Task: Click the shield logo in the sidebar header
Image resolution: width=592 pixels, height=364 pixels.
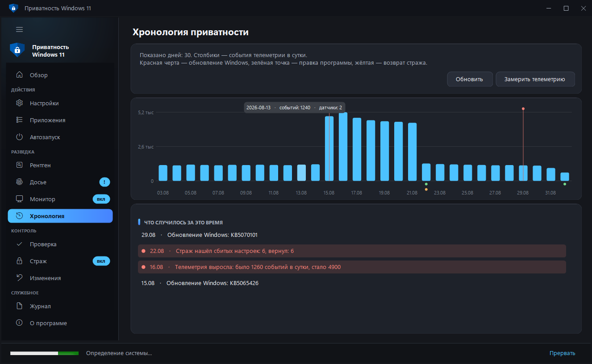Action: [x=17, y=50]
